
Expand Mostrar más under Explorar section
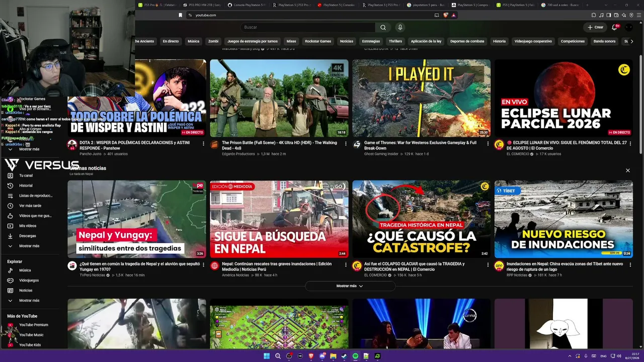24,300
